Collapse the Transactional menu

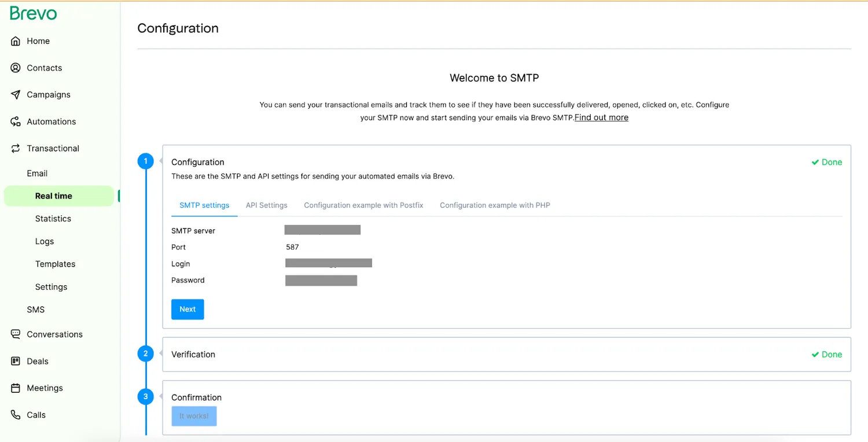[x=53, y=149]
